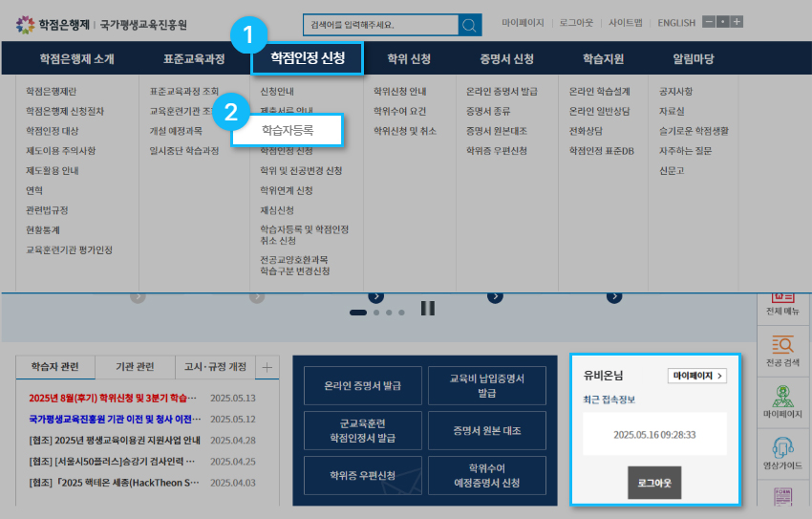
Task: Open 표준교육과정 main menu
Action: (x=194, y=58)
